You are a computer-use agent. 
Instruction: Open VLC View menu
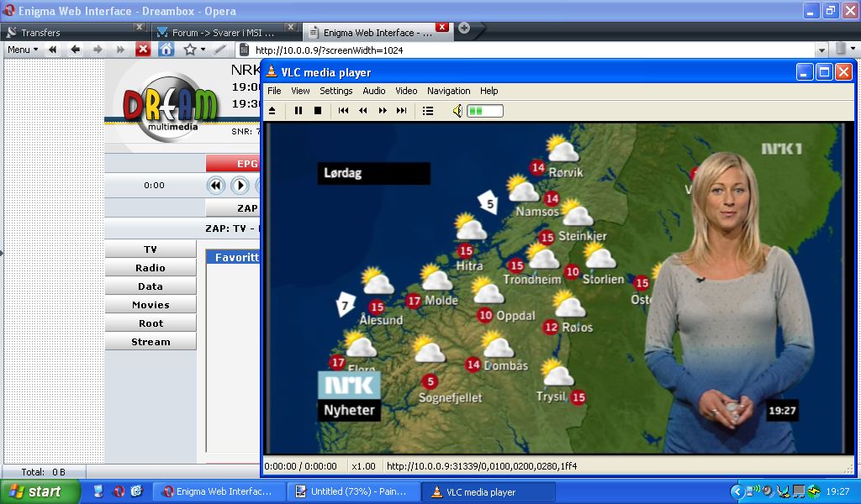coord(300,91)
